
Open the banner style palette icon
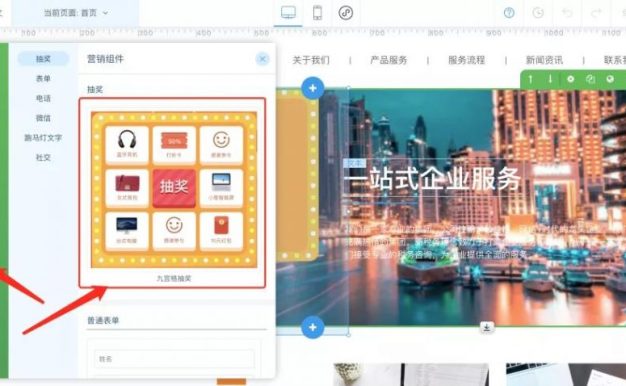pos(610,79)
